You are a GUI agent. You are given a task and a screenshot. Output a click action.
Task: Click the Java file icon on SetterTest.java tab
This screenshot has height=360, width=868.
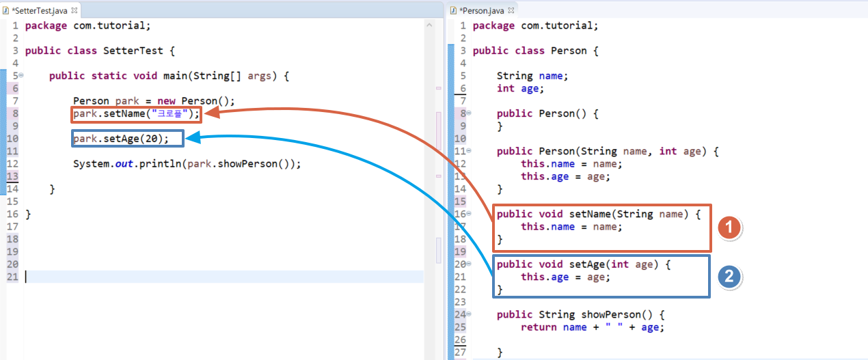pos(6,10)
